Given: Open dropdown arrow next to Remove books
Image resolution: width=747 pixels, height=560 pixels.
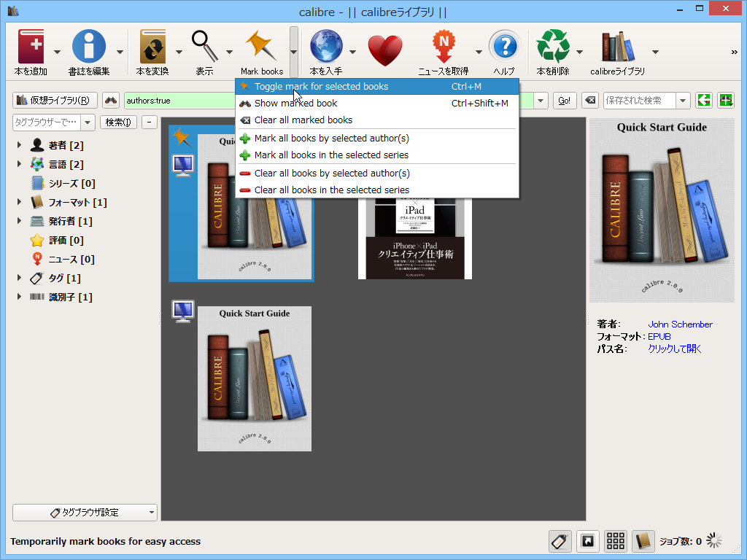Looking at the screenshot, I should 580,52.
